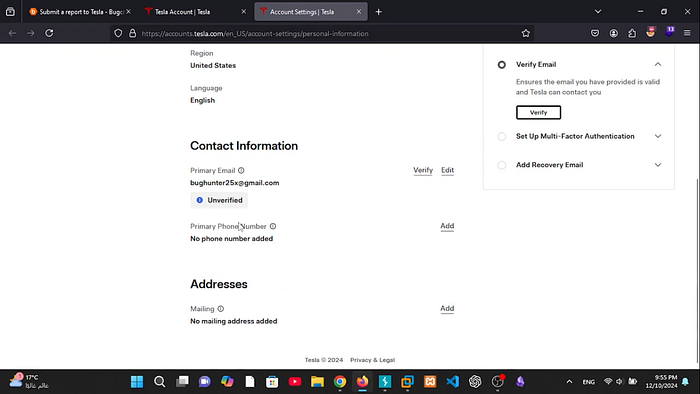Click Verify link next to Primary Email

(x=423, y=170)
